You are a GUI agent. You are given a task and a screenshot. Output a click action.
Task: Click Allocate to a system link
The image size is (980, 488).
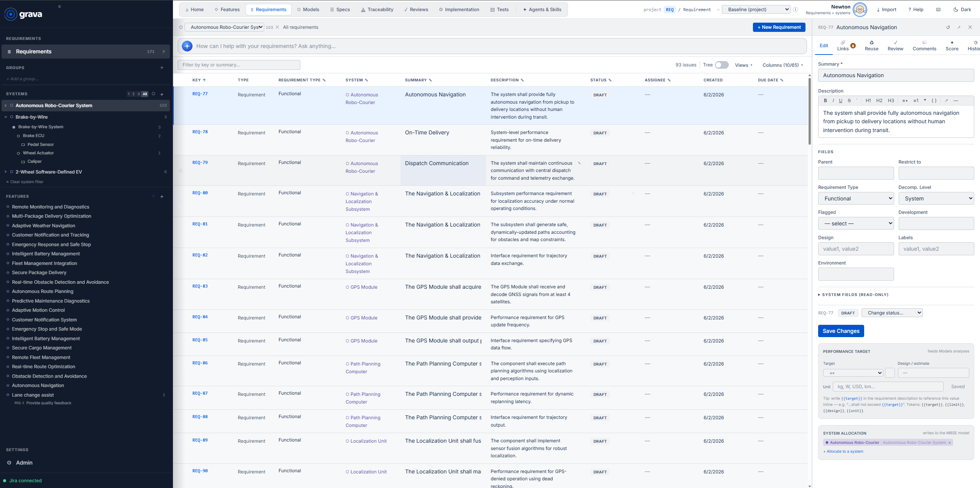click(843, 452)
